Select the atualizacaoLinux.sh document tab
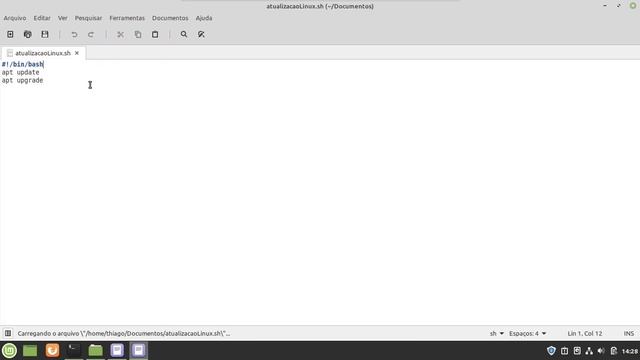 tap(42, 53)
